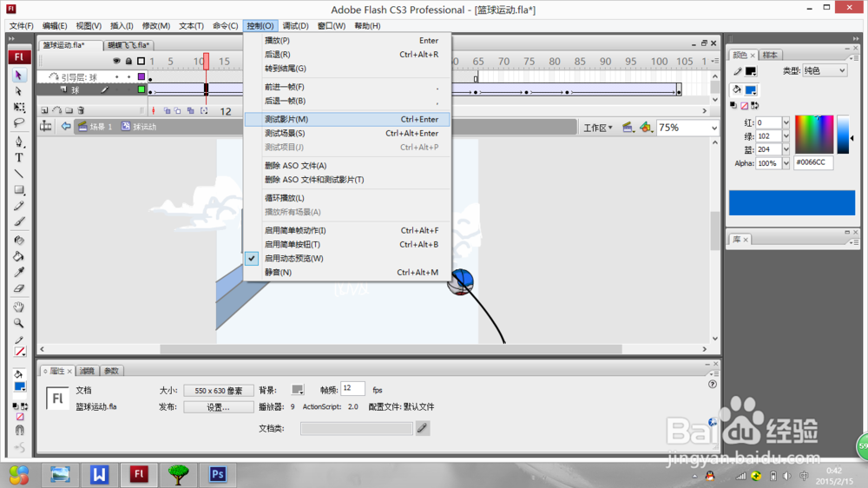Viewport: 868px width, 488px height.
Task: Switch to the 滤镜 tab
Action: pyautogui.click(x=87, y=371)
